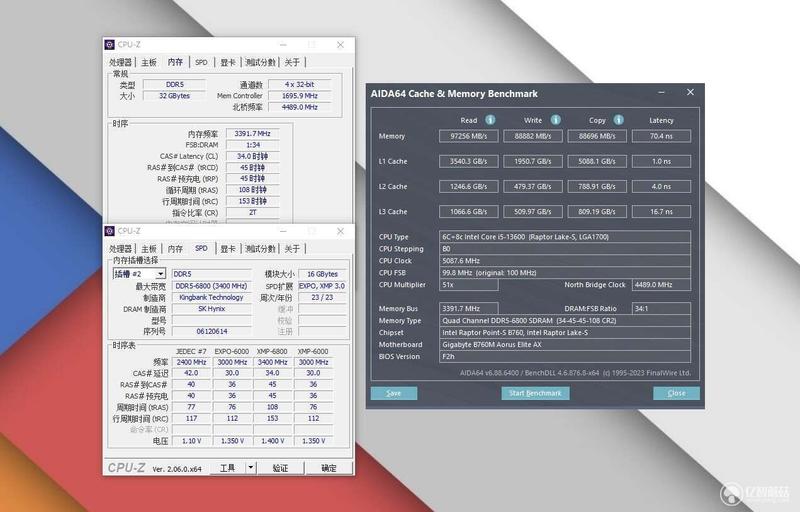Screen dimensions: 800x512
Task: Click the BIOS Version field F2h
Action: pos(565,356)
